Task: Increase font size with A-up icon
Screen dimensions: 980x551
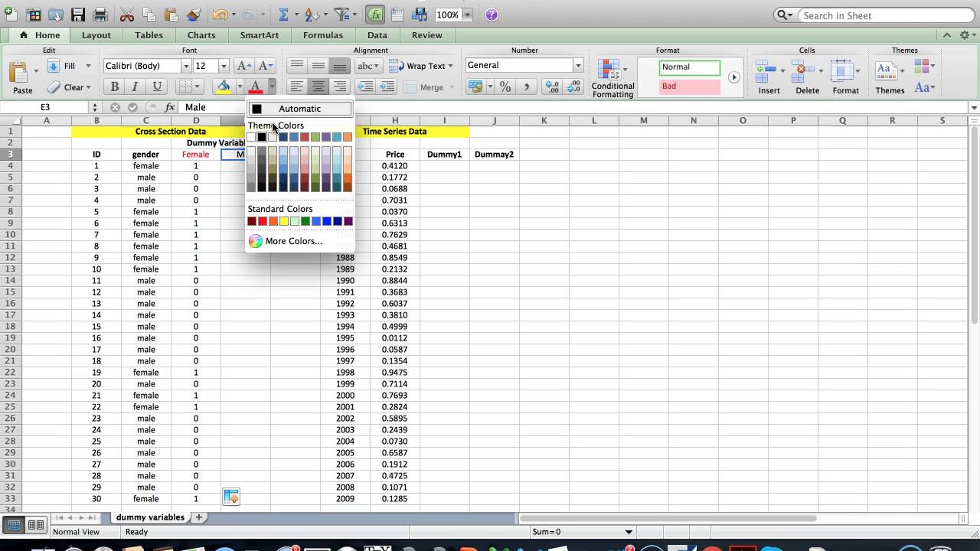Action: pyautogui.click(x=244, y=66)
